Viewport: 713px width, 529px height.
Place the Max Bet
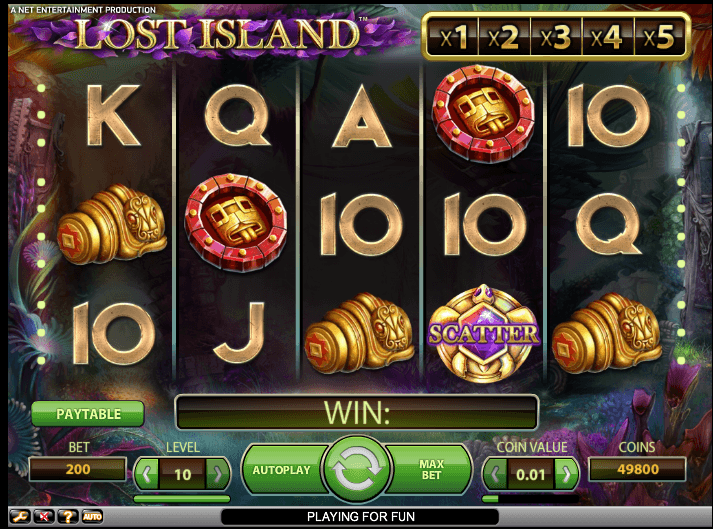[431, 470]
